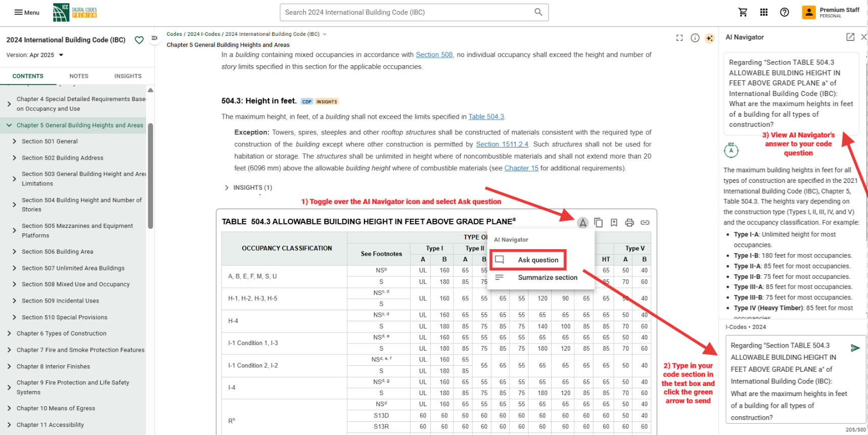Open the shopping cart
Image resolution: width=868 pixels, height=435 pixels.
tap(743, 12)
